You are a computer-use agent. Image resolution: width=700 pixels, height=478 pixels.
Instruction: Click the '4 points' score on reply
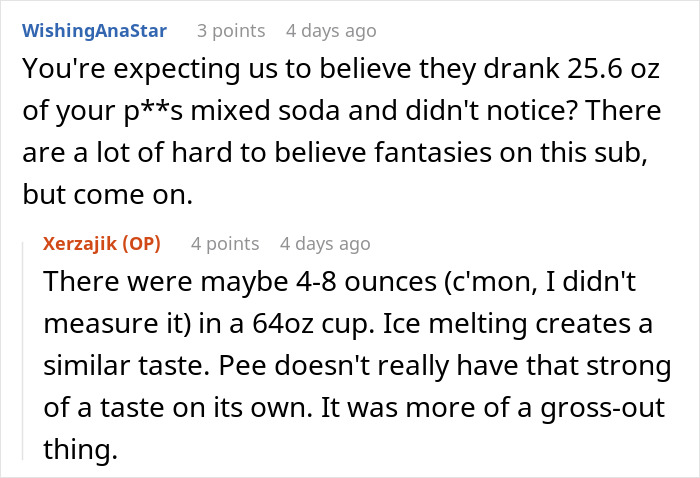pos(225,243)
